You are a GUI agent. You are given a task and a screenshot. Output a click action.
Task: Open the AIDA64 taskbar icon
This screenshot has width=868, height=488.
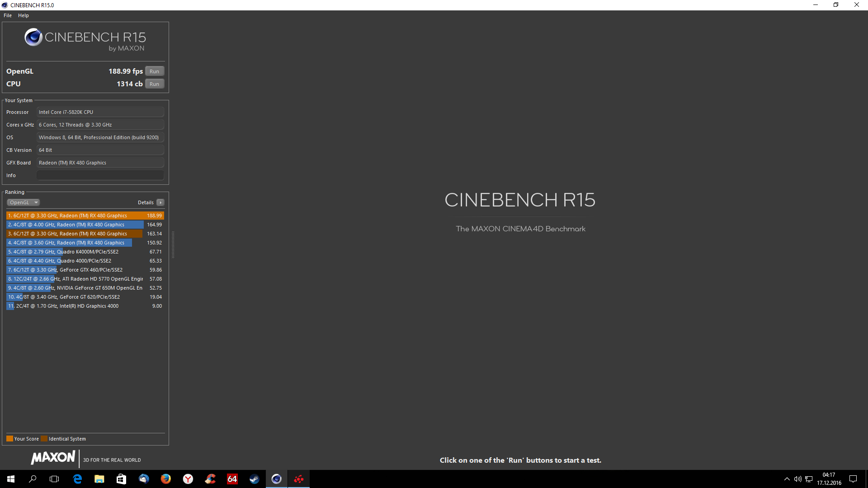tap(232, 479)
